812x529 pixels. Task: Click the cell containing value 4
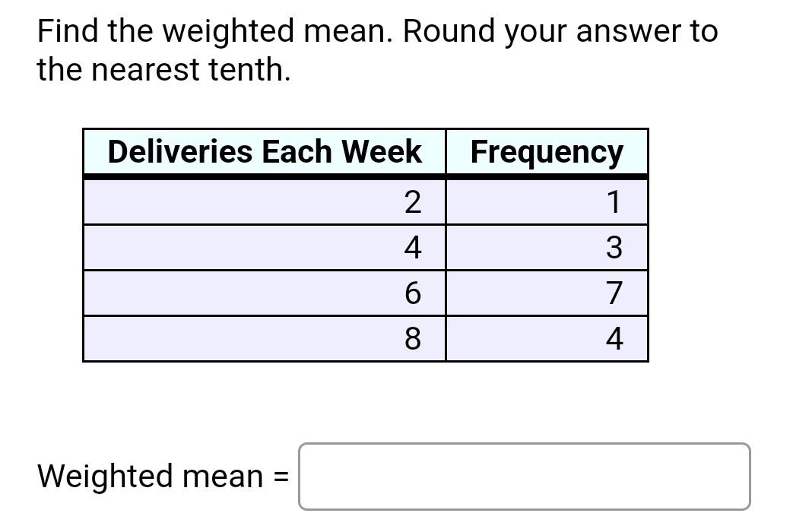411,248
